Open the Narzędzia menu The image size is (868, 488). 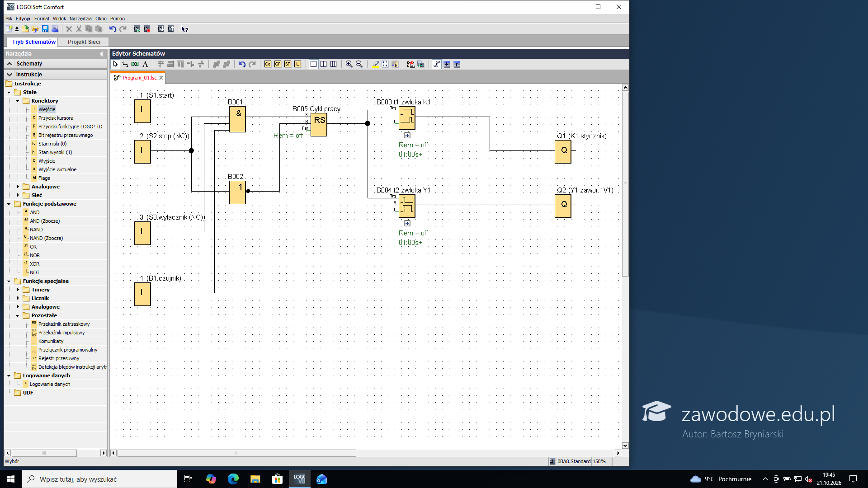point(80,19)
